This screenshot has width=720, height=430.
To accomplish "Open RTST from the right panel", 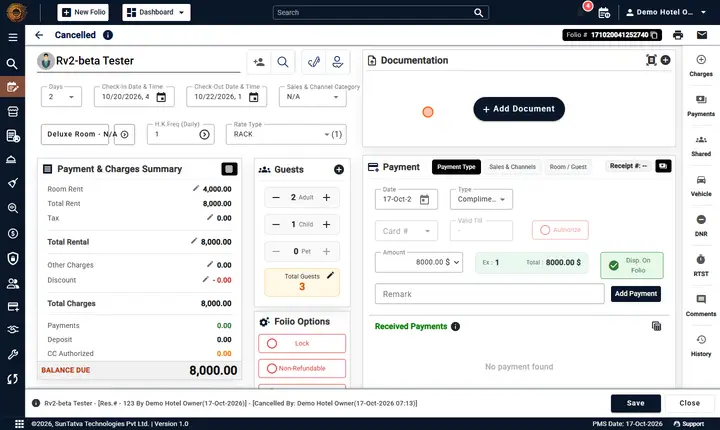I will tap(701, 266).
